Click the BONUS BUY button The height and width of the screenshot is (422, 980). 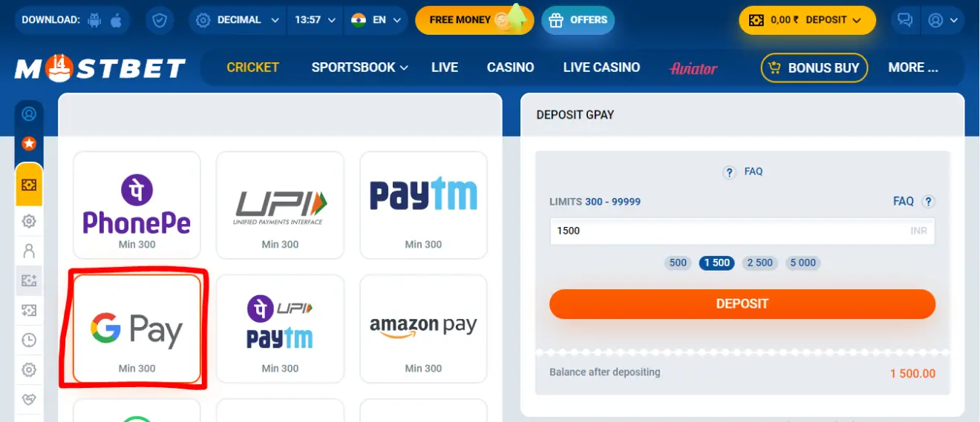814,68
